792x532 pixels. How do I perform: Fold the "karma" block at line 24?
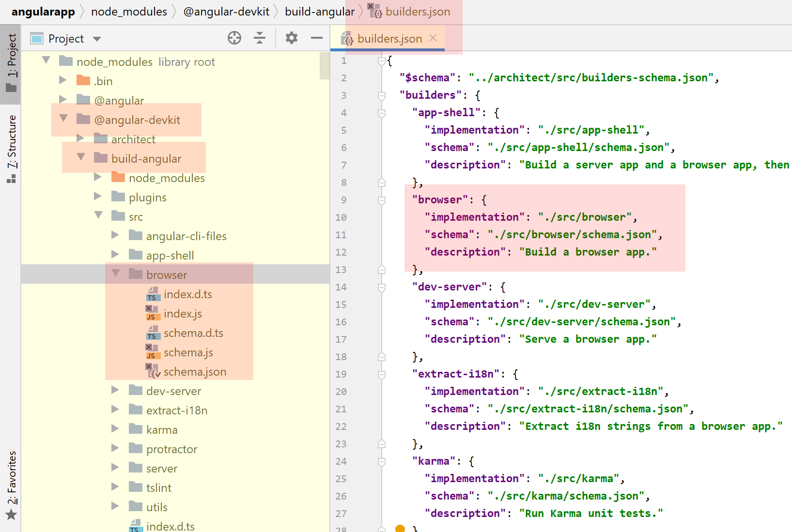coord(382,461)
